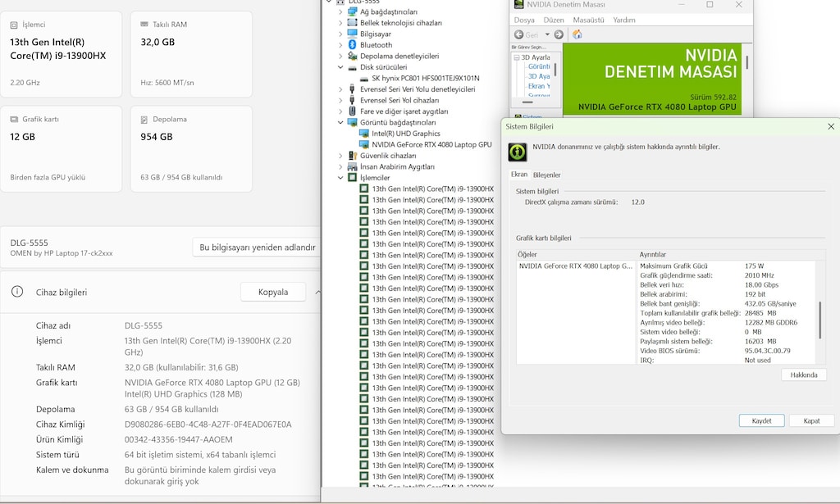The image size is (840, 504).
Task: Click the NVIDIA logo icon in Sistem Bilgileri
Action: click(x=517, y=152)
